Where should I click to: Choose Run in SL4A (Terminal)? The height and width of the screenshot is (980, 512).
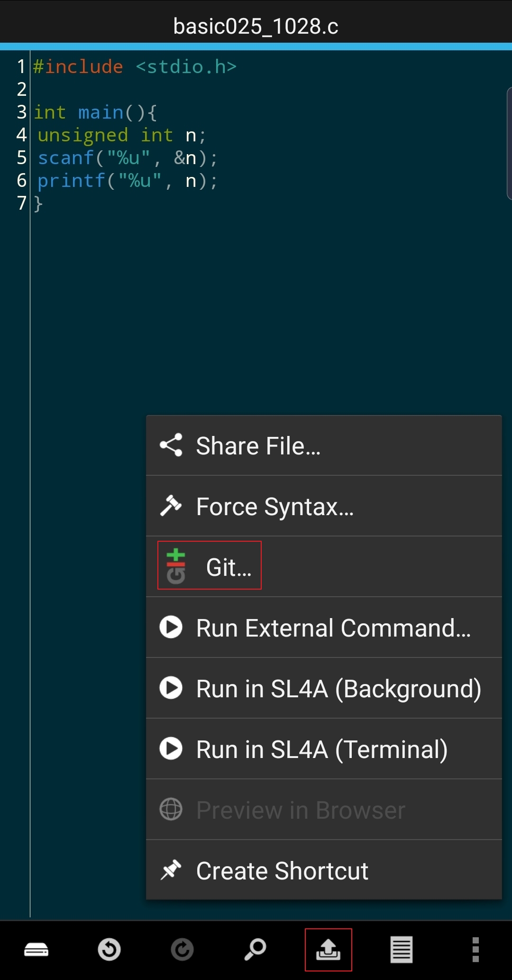324,749
